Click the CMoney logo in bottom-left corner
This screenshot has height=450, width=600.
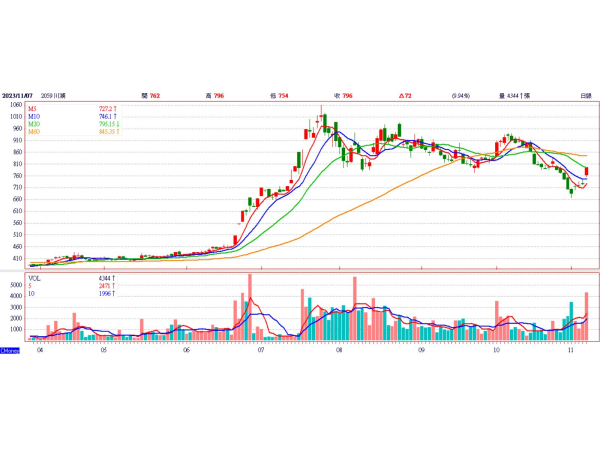click(9, 350)
